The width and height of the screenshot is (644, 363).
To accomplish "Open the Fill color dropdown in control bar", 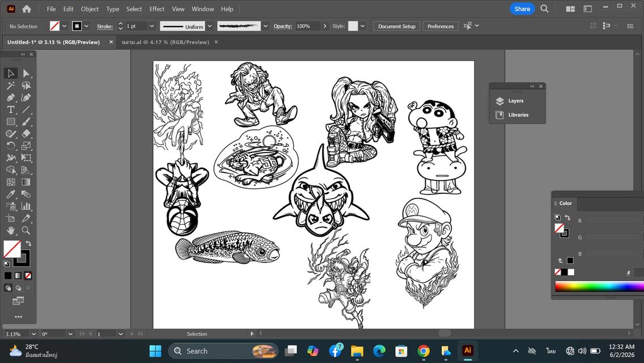I will coord(64,26).
